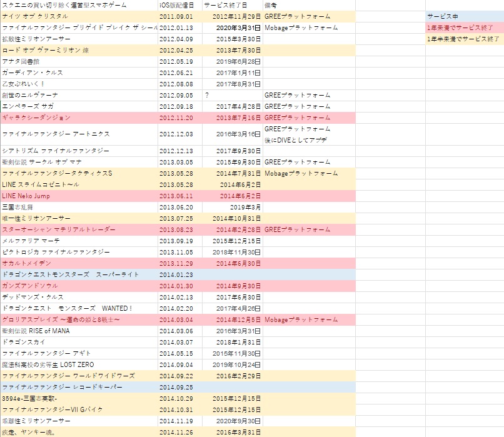
Task: Click cell "乖離性ミリオンアーサー"
Action: 79,421
